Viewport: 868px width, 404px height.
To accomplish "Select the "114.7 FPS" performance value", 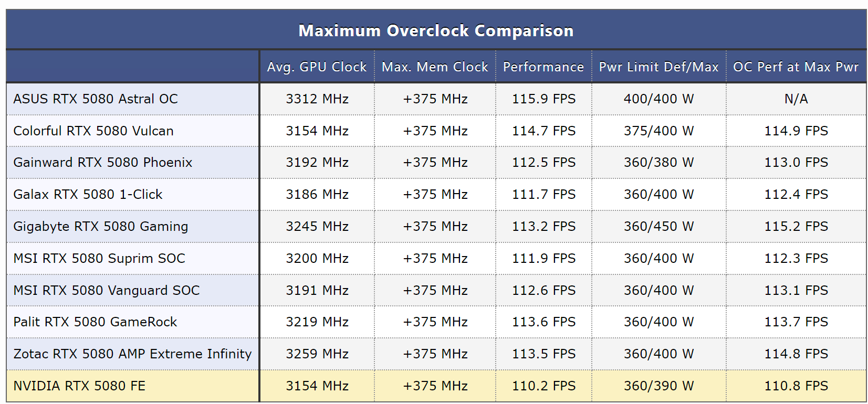I will (x=544, y=131).
